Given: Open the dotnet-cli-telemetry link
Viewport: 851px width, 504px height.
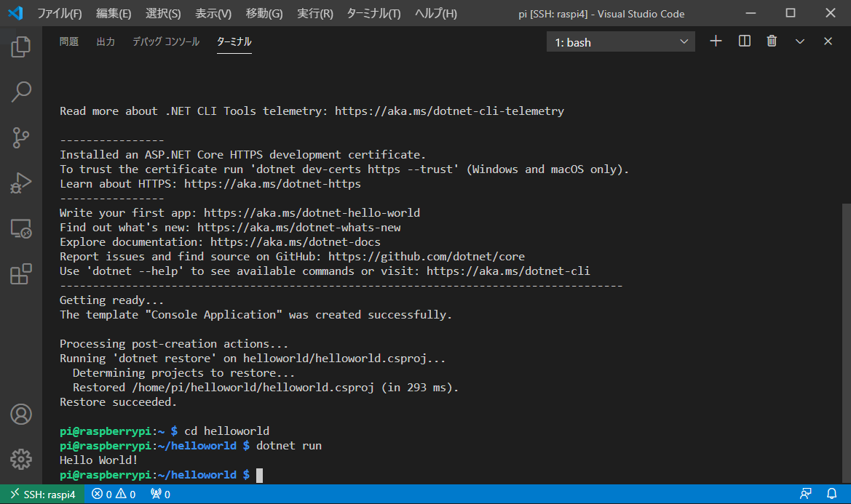Looking at the screenshot, I should point(449,111).
